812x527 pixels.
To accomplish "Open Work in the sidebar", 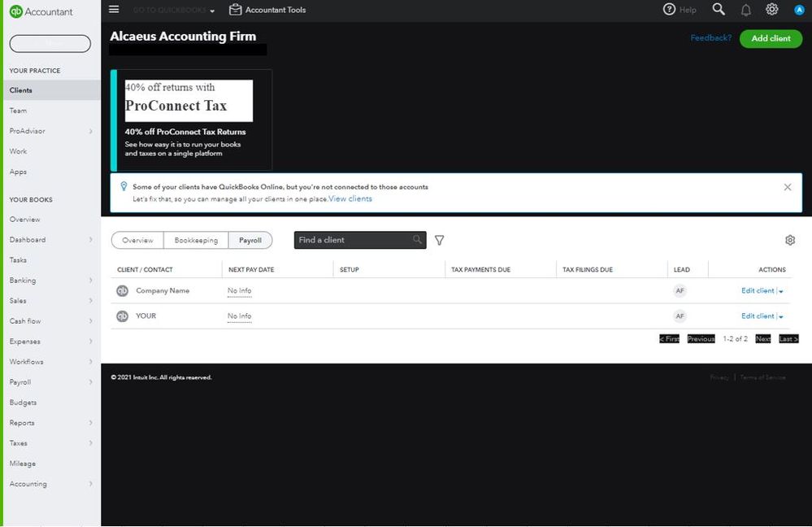I will (18, 151).
